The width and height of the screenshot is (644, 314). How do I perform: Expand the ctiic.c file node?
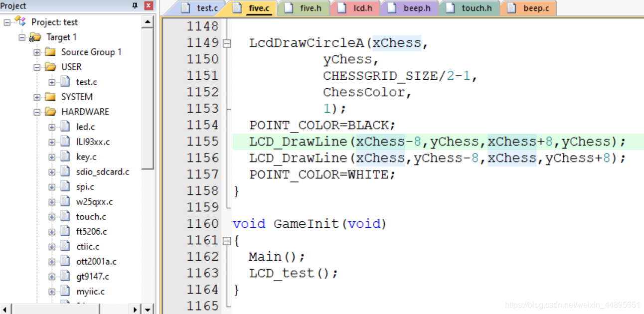(52, 246)
